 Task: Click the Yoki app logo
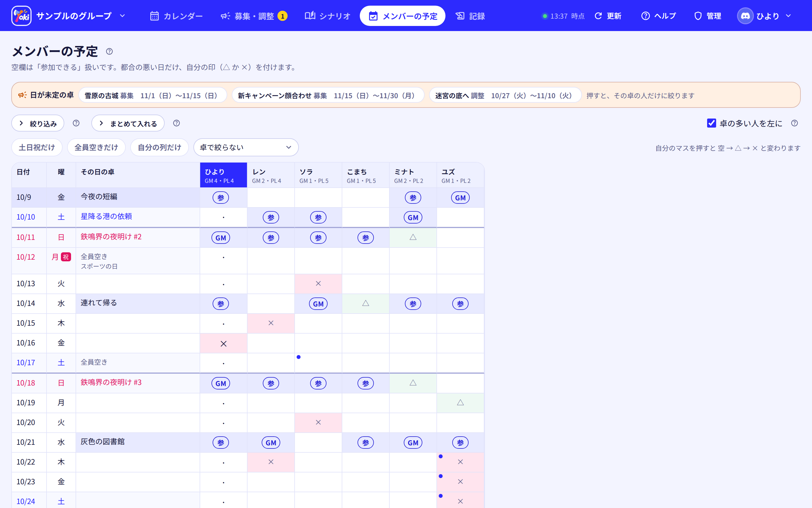[x=21, y=16]
